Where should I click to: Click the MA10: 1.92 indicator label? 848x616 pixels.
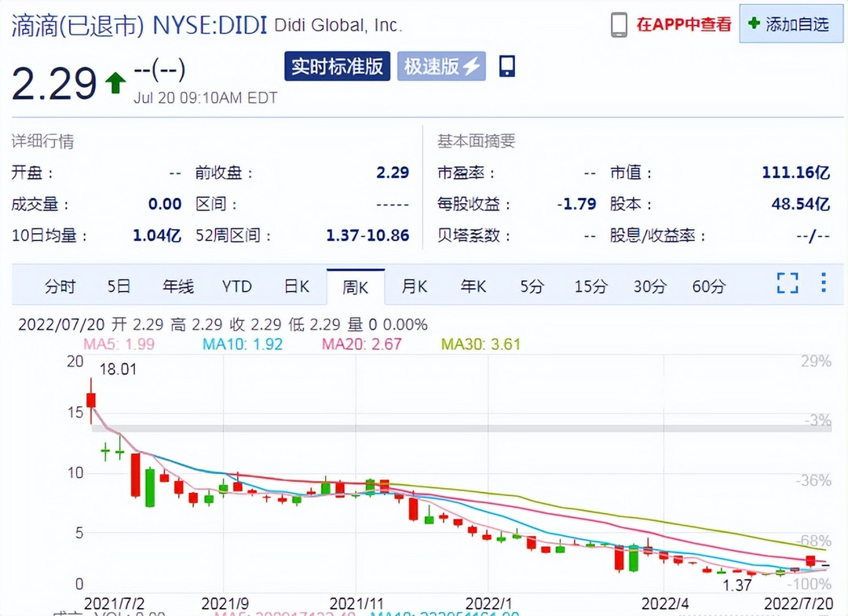243,344
